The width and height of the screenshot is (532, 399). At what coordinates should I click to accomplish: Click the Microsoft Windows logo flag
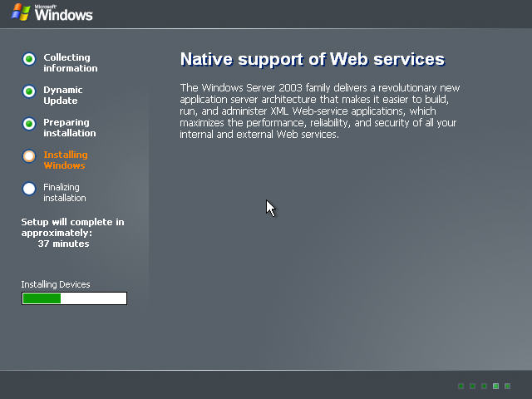coord(21,12)
